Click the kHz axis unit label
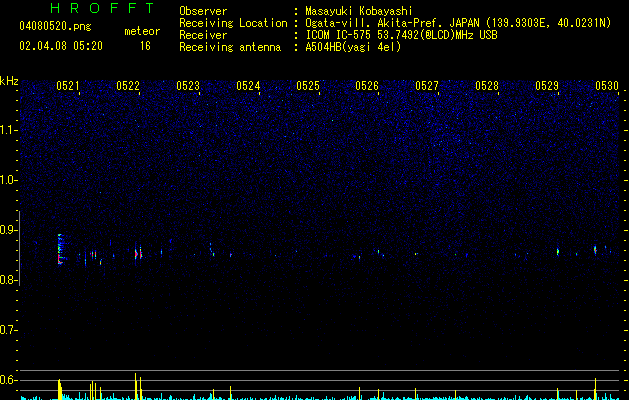629x400 pixels. tap(9, 81)
